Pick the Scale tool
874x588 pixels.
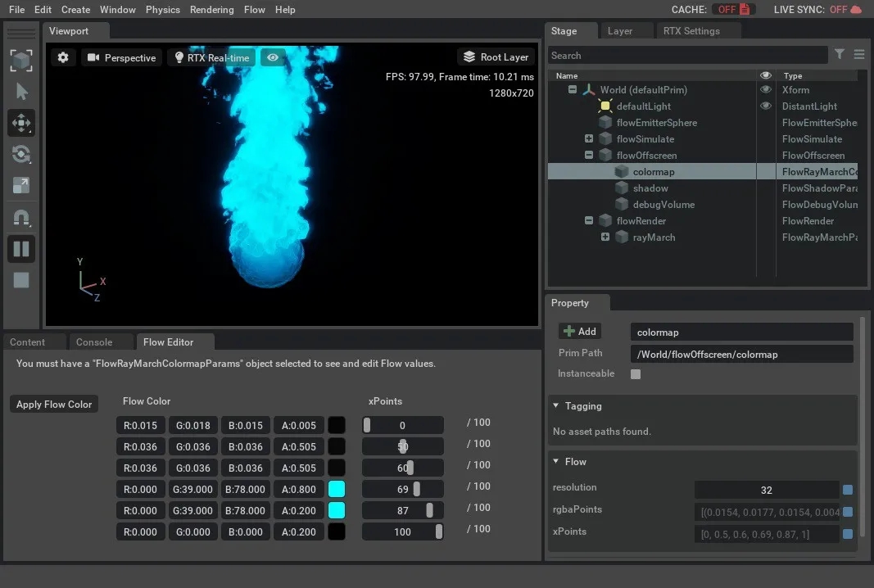click(21, 186)
